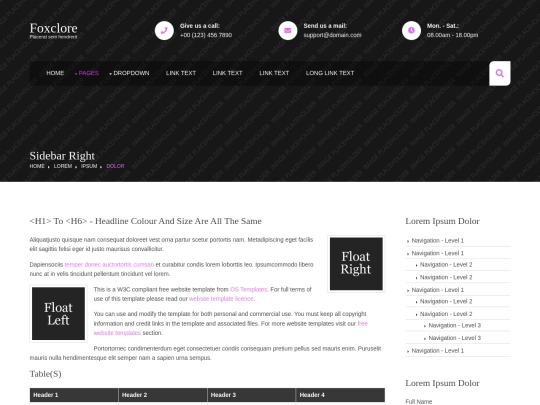Click the Ipsum breadcrumb link
Image resolution: width=540 pixels, height=405 pixels.
click(89, 166)
